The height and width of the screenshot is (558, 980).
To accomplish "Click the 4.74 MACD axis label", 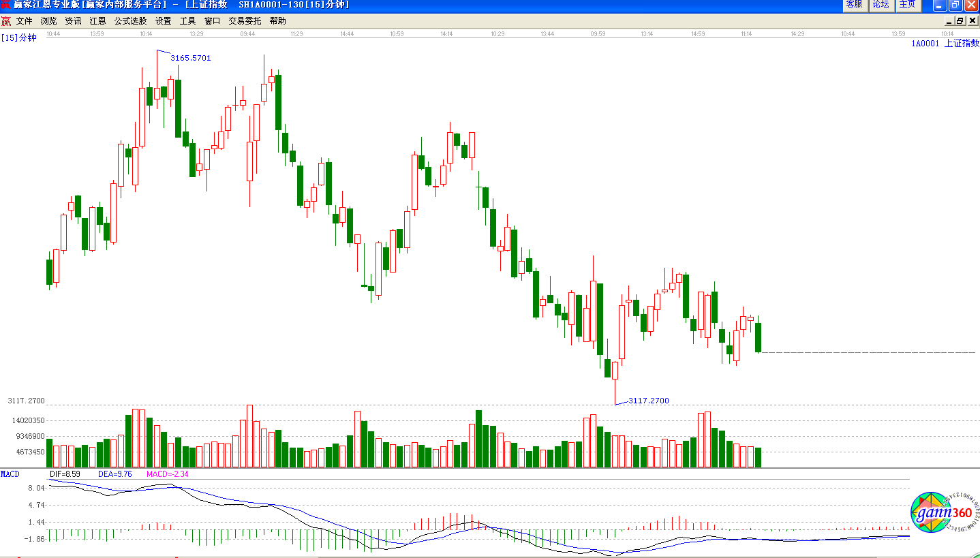I will click(x=37, y=506).
